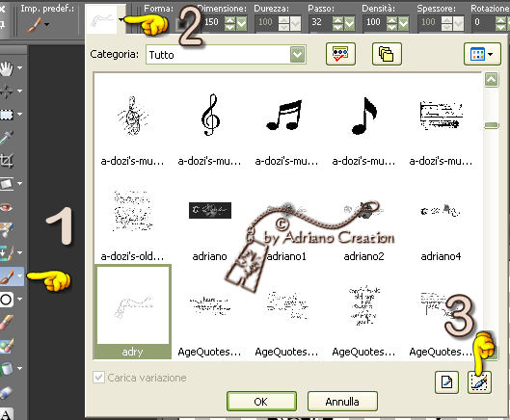Viewport: 510px width, 420px height.
Task: Select the Red Eye tool
Action: click(7, 207)
